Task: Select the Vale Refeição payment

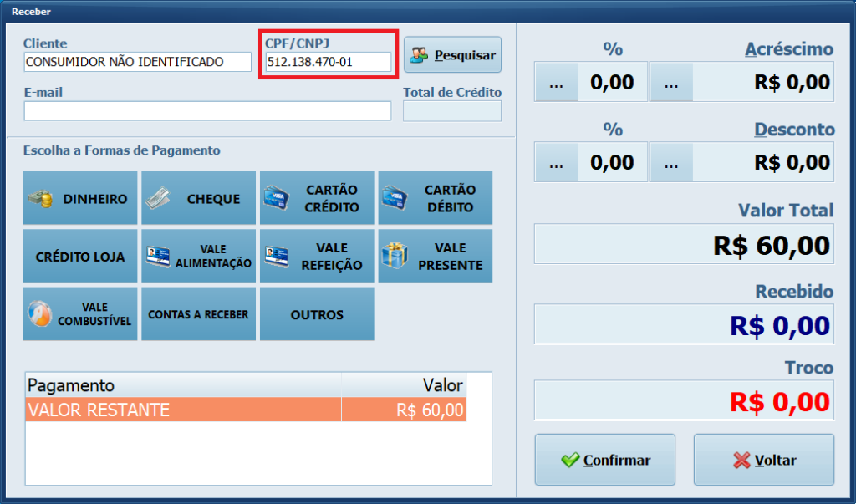Action: tap(317, 256)
